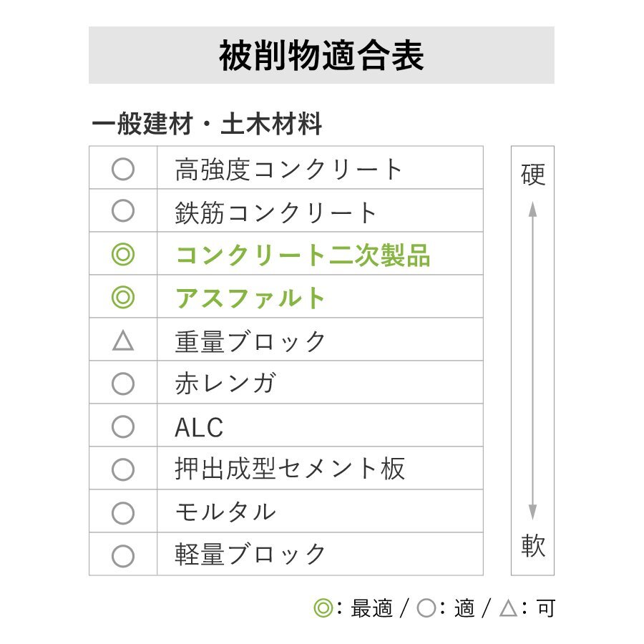
Task: Click the circle icon beside 赤レンガ
Action: point(123,384)
